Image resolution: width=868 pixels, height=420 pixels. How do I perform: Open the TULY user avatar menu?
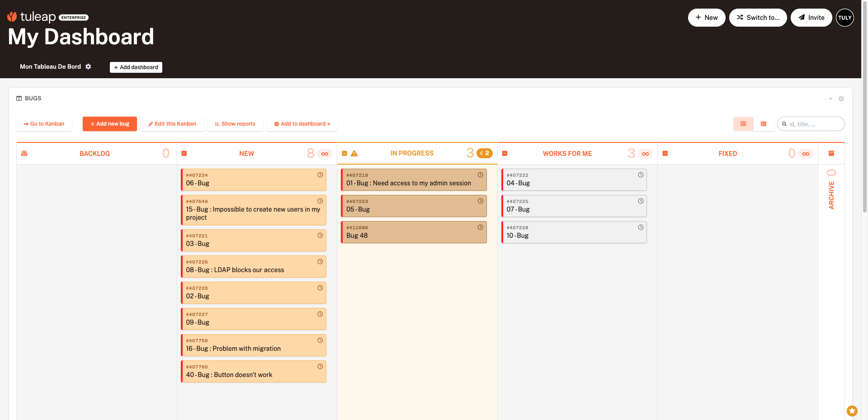tap(845, 18)
